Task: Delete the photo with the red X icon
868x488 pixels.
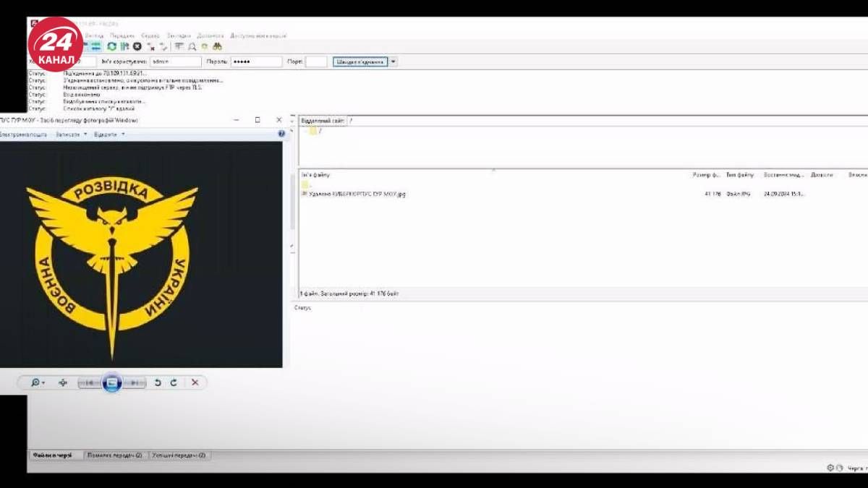Action: [195, 382]
